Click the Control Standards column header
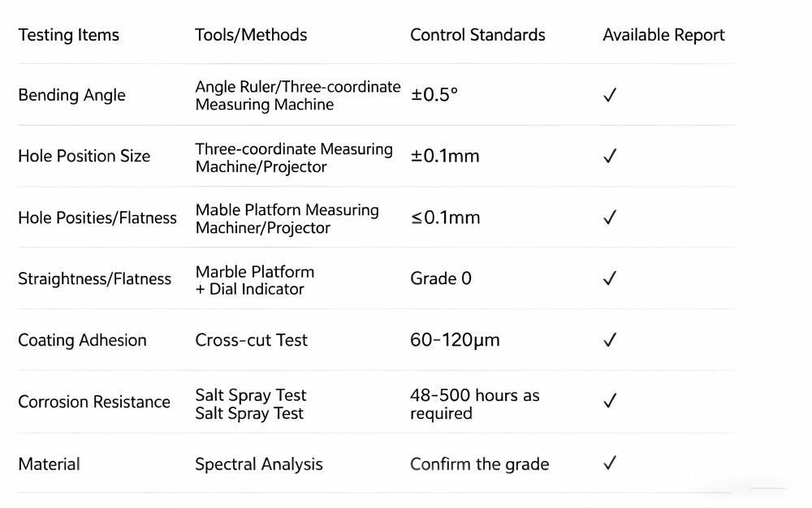The height and width of the screenshot is (508, 812). pyautogui.click(x=477, y=35)
